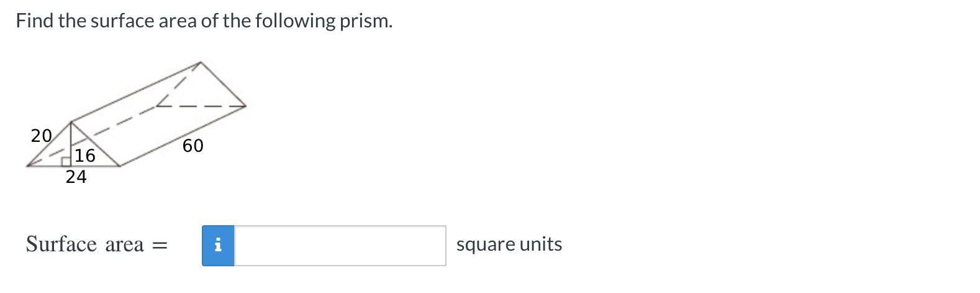Image resolution: width=980 pixels, height=293 pixels.
Task: Click the equals sign before the answer box
Action: click(160, 246)
